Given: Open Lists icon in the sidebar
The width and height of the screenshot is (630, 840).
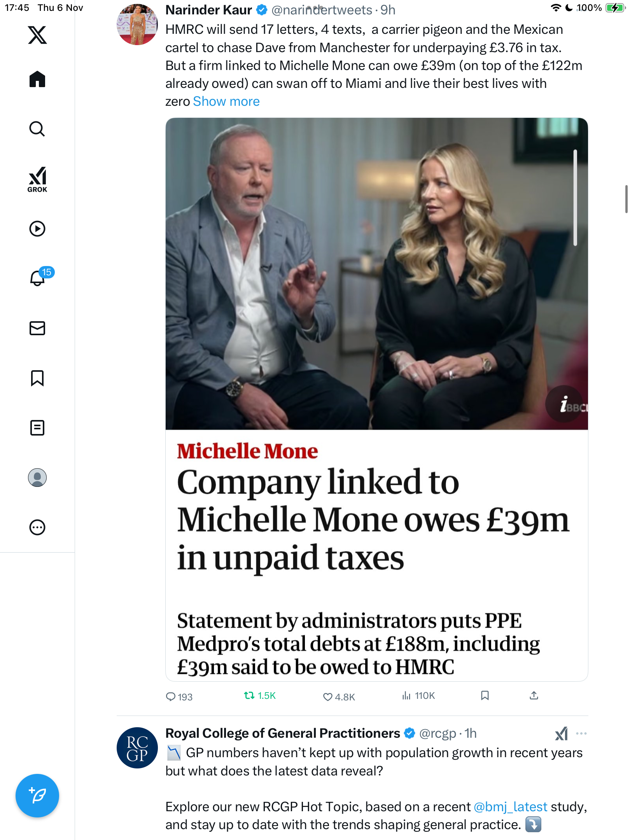Looking at the screenshot, I should click(x=37, y=428).
